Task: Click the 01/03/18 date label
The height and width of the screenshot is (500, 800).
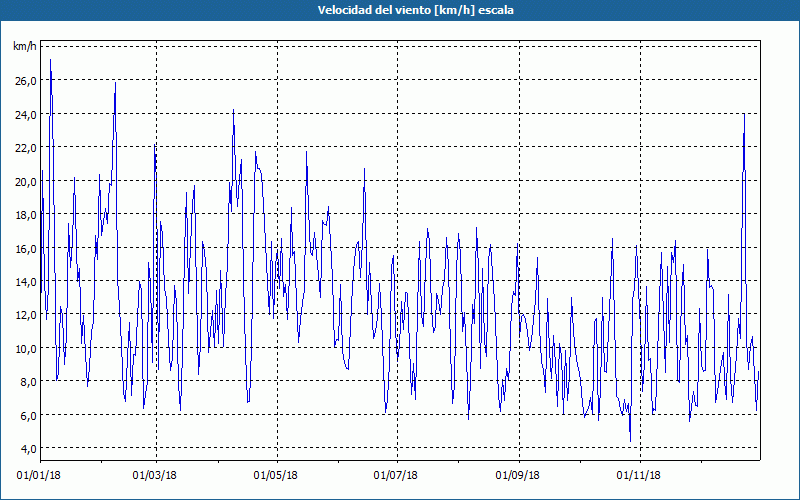Action: click(x=155, y=476)
